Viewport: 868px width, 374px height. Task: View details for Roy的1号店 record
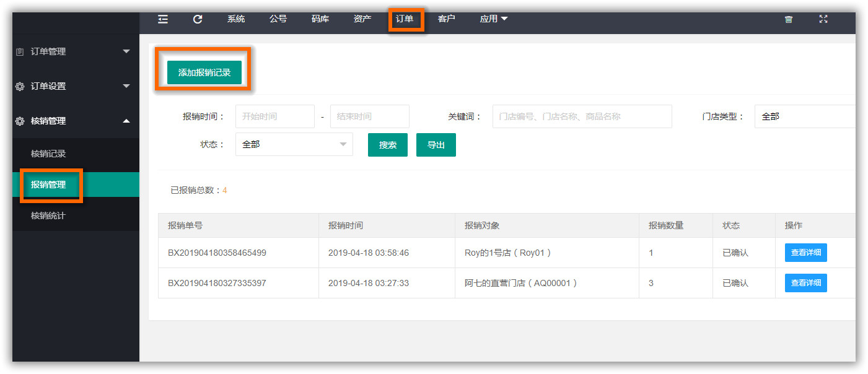click(x=805, y=253)
